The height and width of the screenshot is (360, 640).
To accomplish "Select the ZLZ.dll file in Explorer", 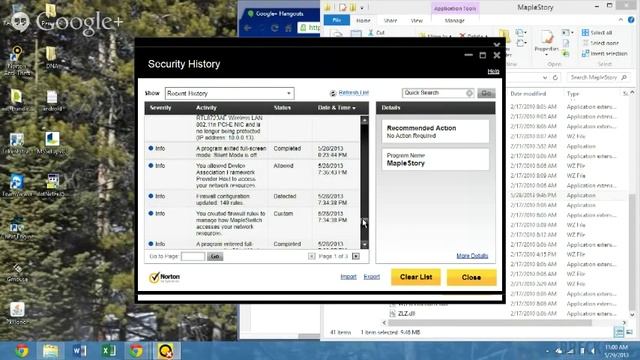I will (402, 313).
